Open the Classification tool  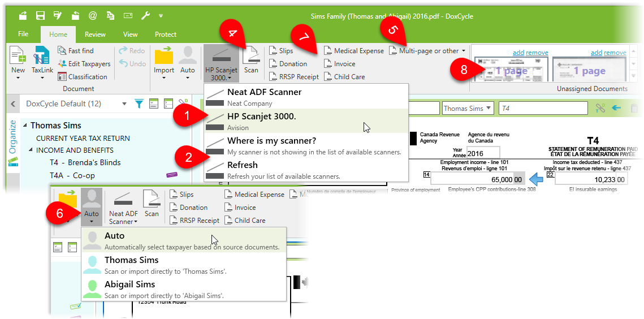point(83,76)
